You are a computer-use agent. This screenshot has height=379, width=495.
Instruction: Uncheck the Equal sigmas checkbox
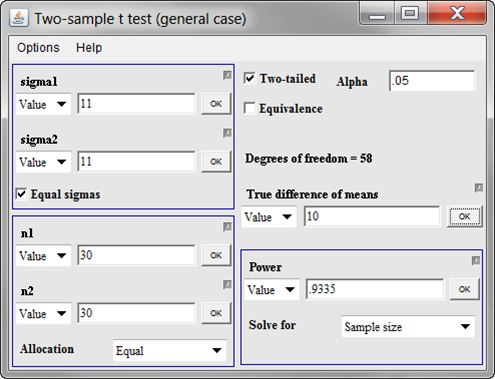[x=21, y=194]
